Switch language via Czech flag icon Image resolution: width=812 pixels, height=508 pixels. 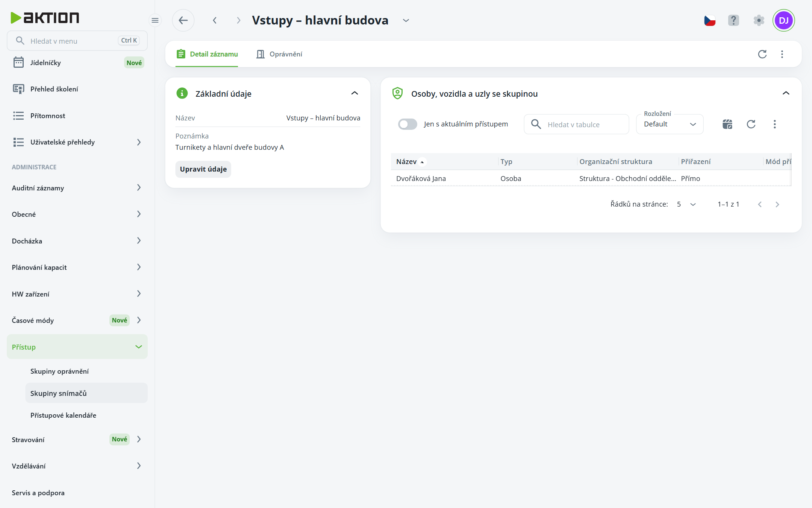[x=710, y=20]
